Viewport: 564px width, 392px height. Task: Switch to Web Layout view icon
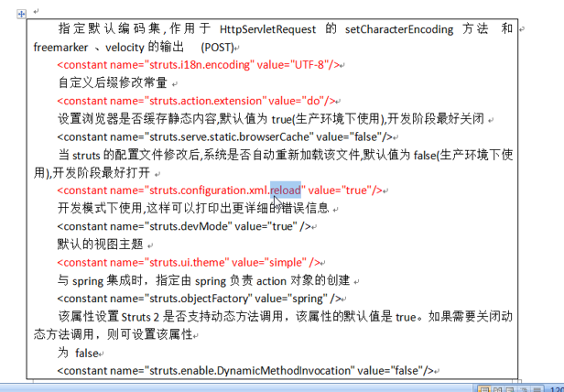[x=510, y=389]
